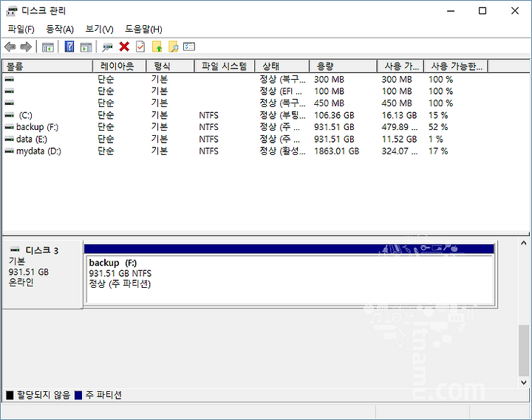Click the Forward arrow toolbar icon
The image size is (532, 420).
(26, 47)
